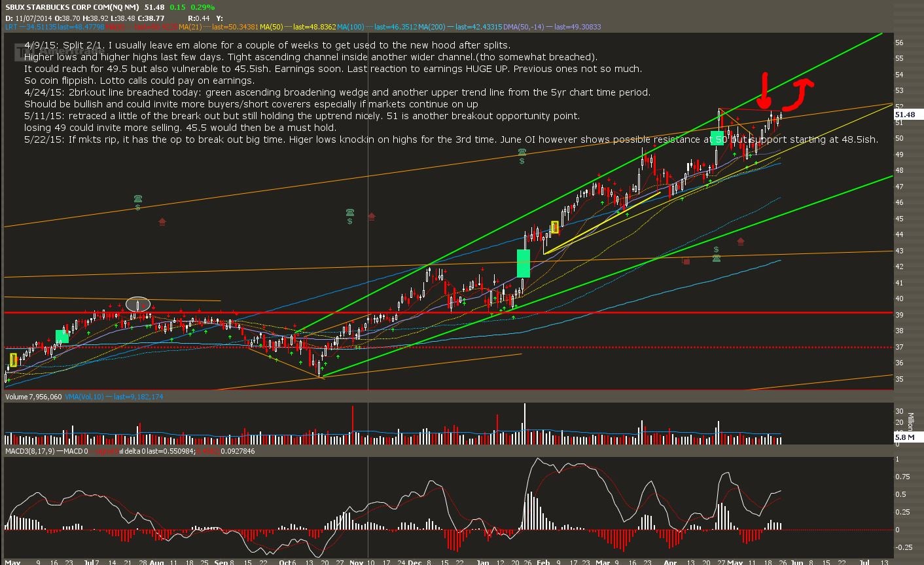The image size is (924, 565).
Task: Select the small green highlight box in June 2014
Action: [62, 337]
